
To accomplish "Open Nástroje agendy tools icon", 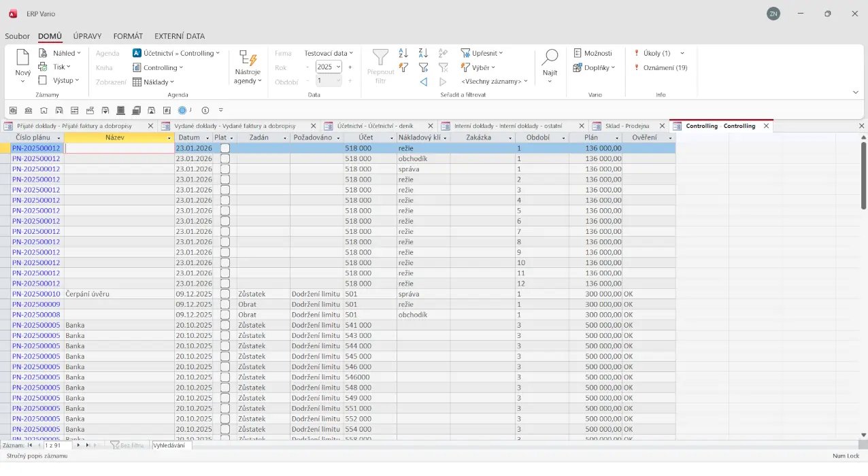I will [248, 59].
